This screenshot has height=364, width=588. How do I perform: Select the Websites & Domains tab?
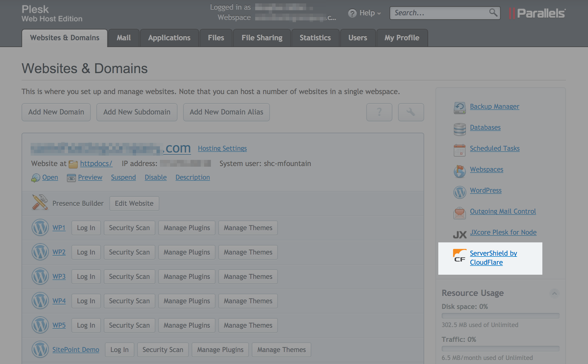click(x=65, y=38)
